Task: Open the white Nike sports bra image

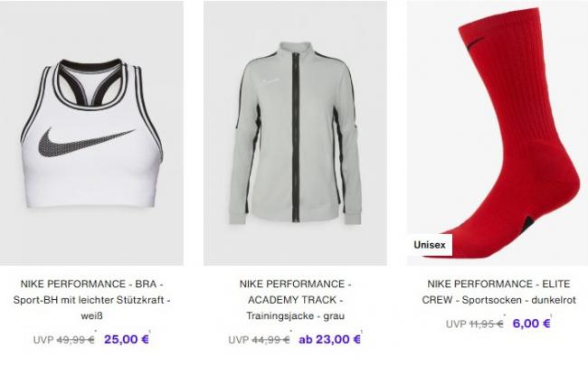Action: (x=91, y=133)
